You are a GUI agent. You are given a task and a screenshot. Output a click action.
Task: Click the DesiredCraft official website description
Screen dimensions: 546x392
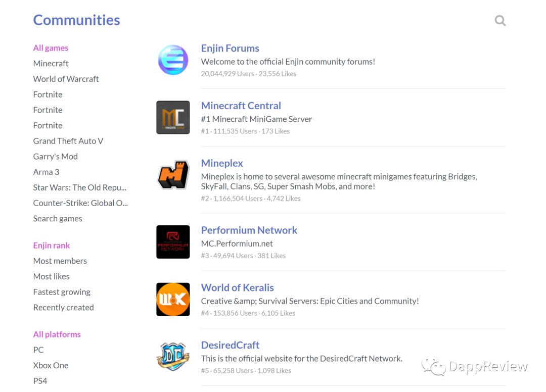[x=302, y=359]
